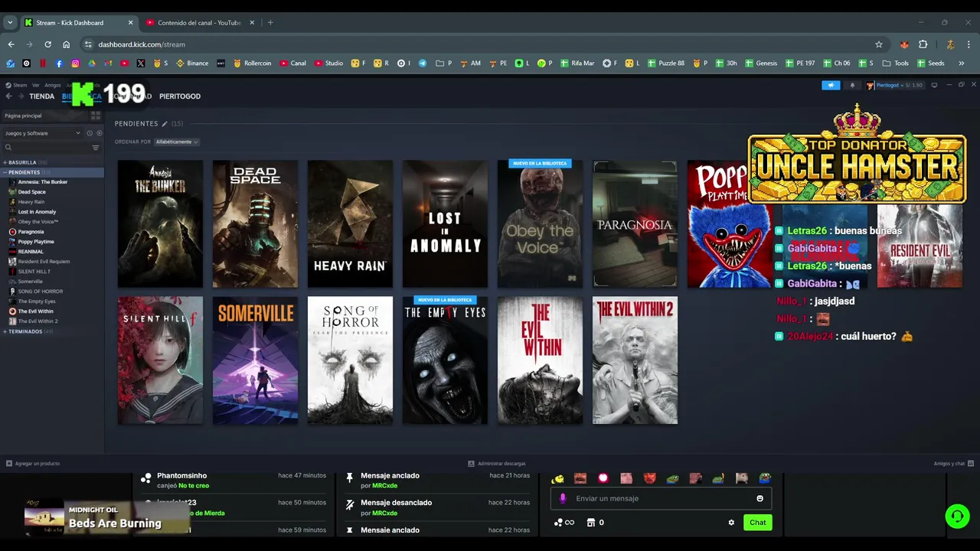Open the Somerville game cover

tap(255, 360)
